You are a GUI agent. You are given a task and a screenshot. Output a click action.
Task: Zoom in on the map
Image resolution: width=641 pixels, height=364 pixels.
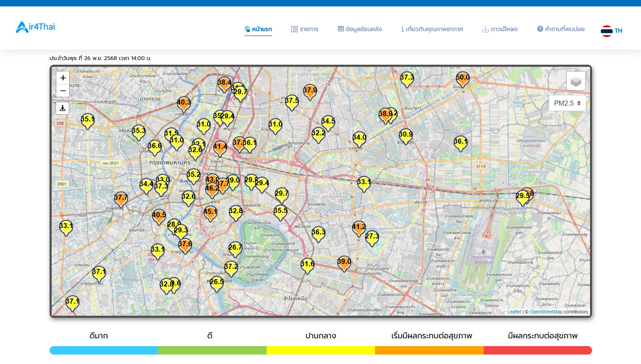coord(63,78)
